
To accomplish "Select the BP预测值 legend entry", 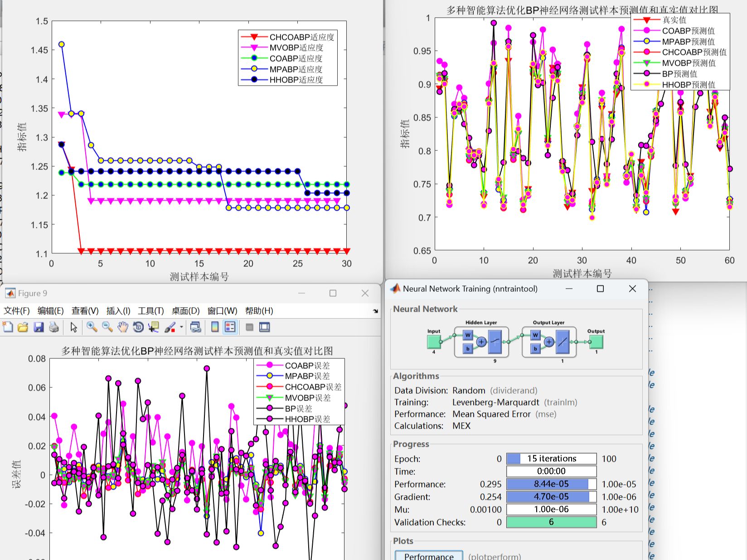I will coord(665,74).
